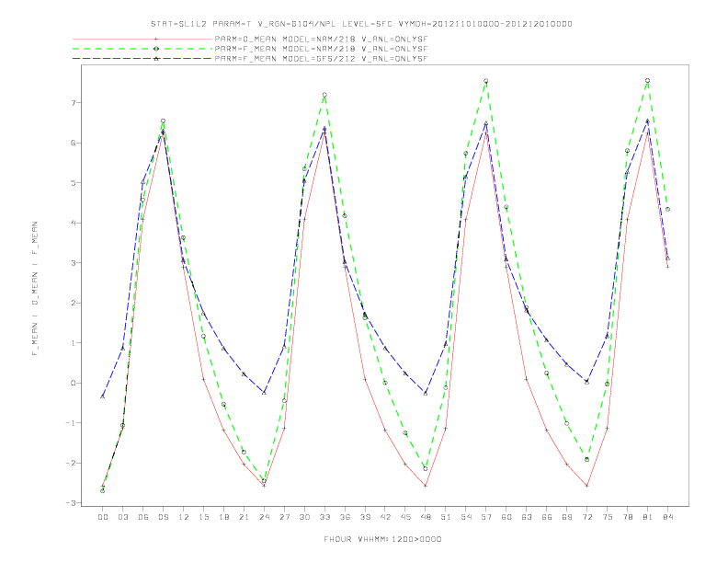Click green circle marker at hour 57 peak
728x563 pixels.
pyautogui.click(x=486, y=81)
